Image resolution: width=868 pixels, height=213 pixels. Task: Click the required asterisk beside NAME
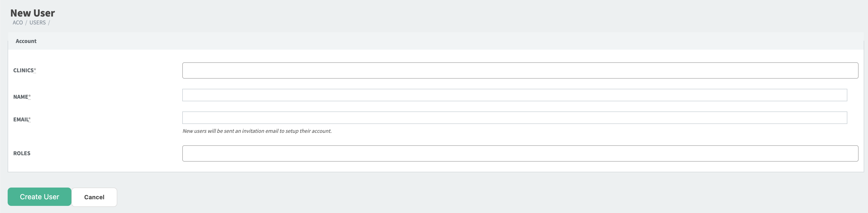click(x=29, y=96)
